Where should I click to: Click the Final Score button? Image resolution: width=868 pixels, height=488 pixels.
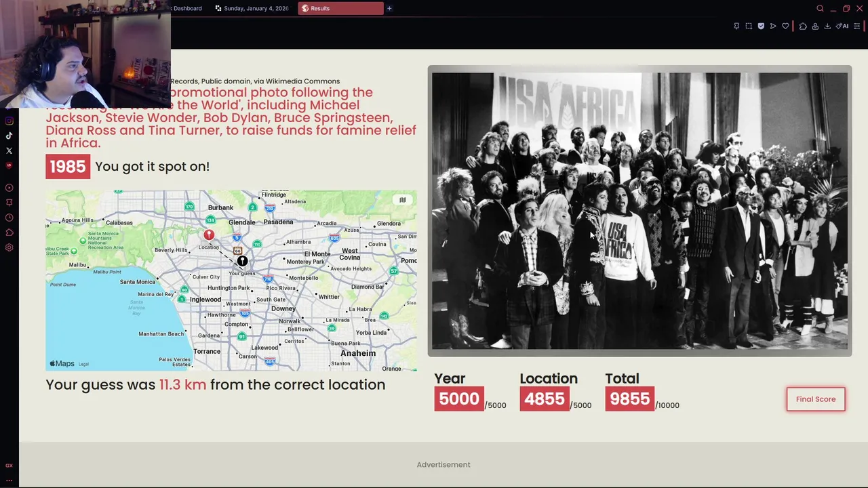[816, 399]
